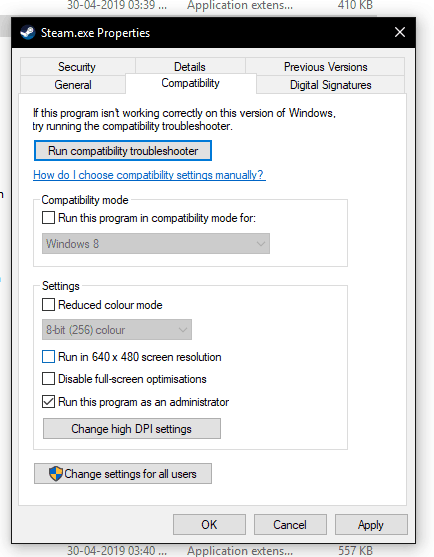Viewport: 434px width, 557px height.
Task: Run the compatibility troubleshooter
Action: (123, 151)
